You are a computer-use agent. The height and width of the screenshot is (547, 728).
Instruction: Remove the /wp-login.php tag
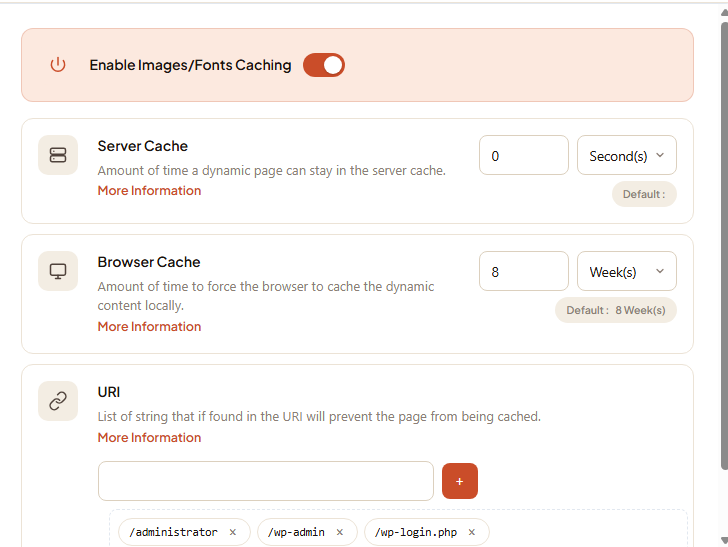click(x=472, y=532)
